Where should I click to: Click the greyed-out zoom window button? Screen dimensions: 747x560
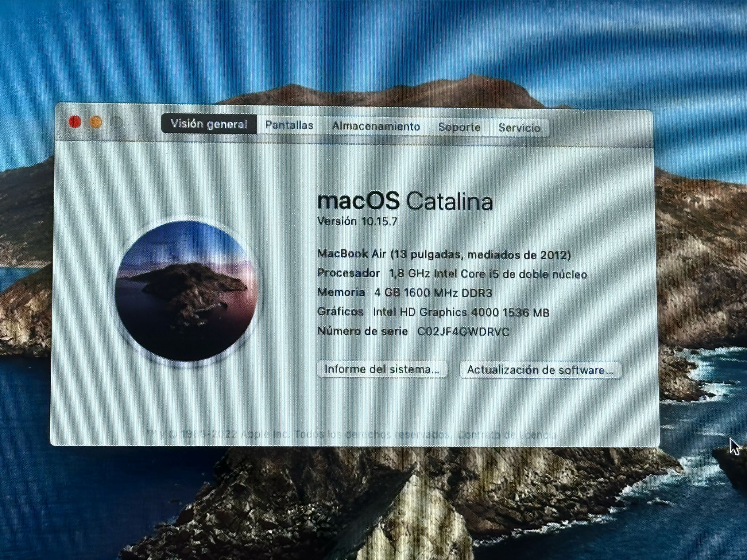(116, 122)
